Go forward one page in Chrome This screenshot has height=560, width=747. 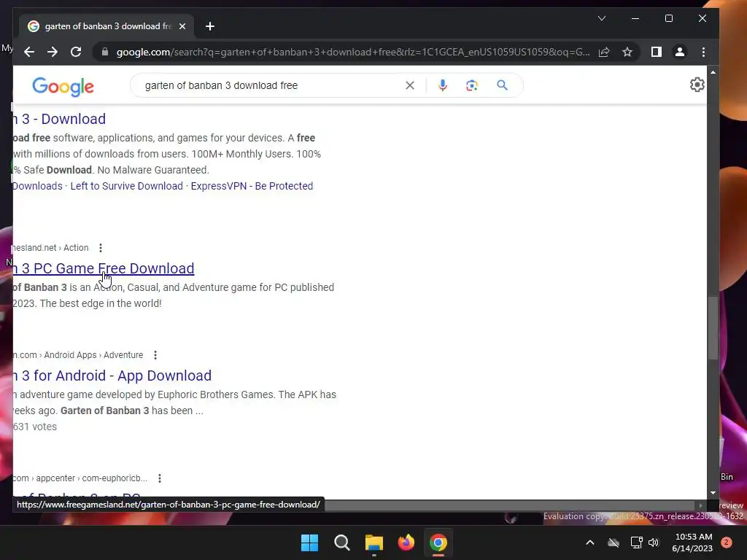coord(53,52)
